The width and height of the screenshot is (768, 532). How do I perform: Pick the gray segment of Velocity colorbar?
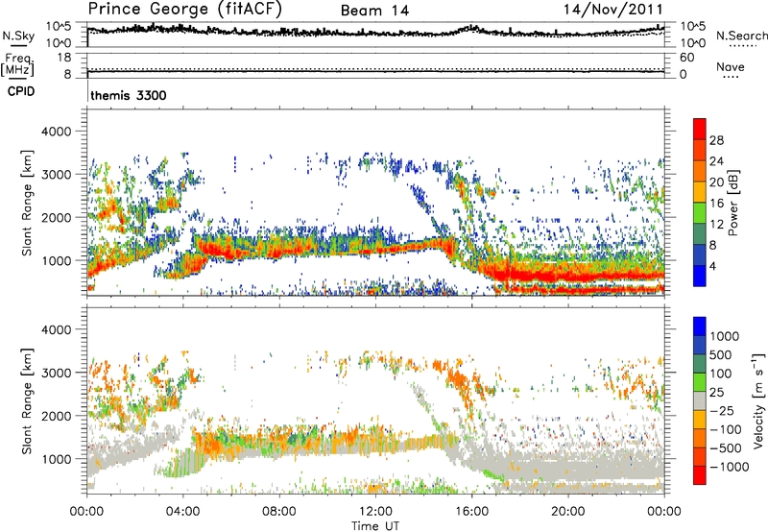pos(700,400)
